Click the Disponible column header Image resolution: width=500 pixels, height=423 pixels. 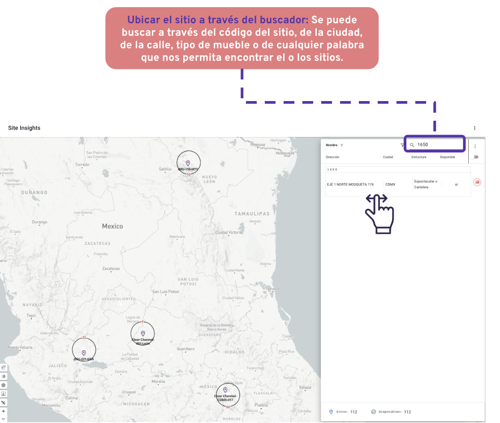point(447,157)
